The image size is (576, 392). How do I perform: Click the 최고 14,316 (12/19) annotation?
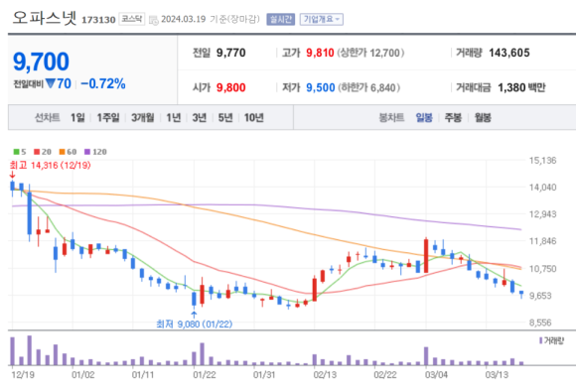pos(51,165)
